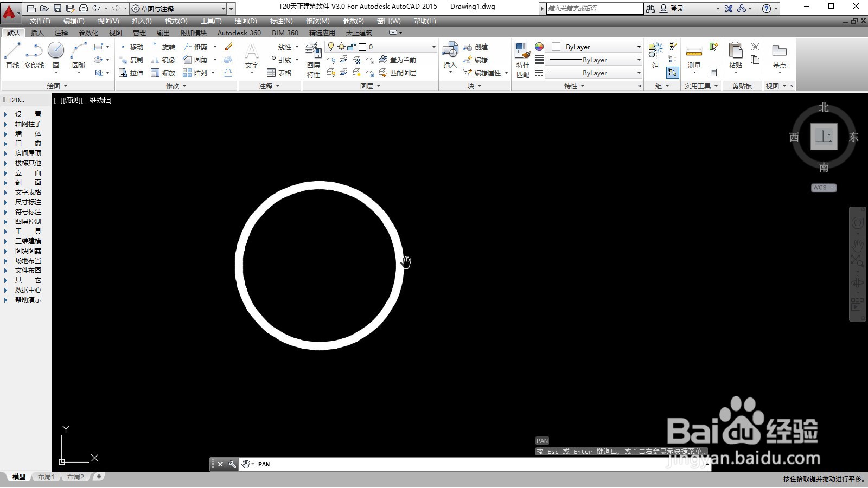This screenshot has height=488, width=868.
Task: Click the Array (阵列) tool
Action: click(195, 73)
